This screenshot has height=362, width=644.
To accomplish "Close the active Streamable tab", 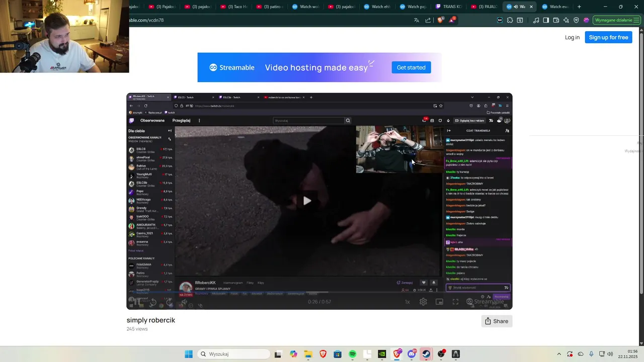I will pyautogui.click(x=531, y=7).
